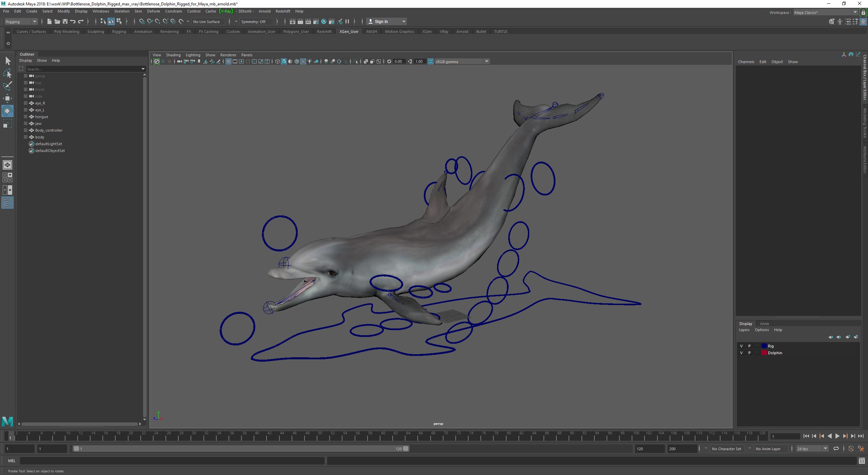Activate the Rotate tool in toolbox
The image size is (868, 475).
click(7, 111)
